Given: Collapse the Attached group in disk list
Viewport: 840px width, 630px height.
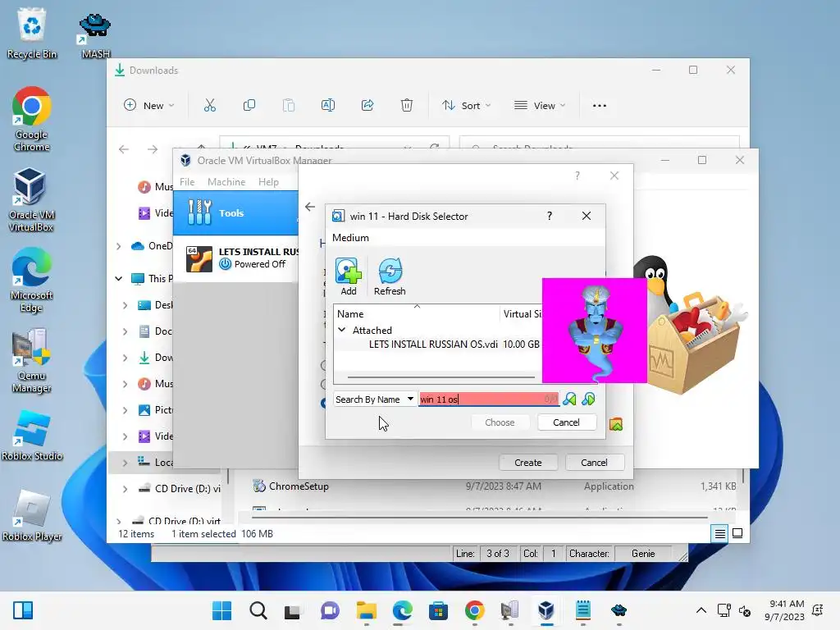Looking at the screenshot, I should 342,330.
